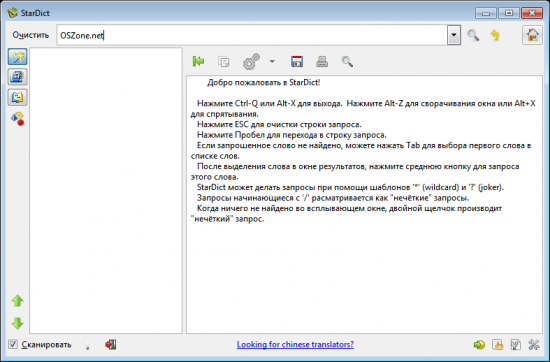The width and height of the screenshot is (550, 362).
Task: Minimize the StarDict window
Action: pyautogui.click(x=486, y=13)
